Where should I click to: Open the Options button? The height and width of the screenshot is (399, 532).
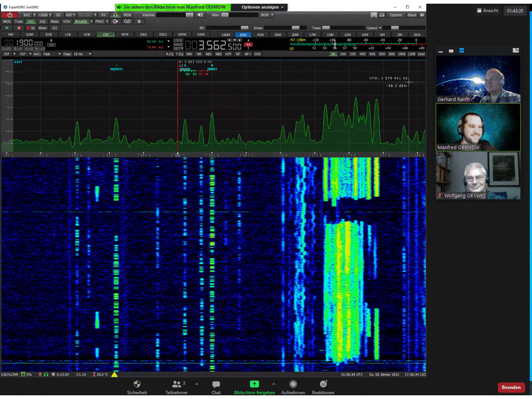[396, 15]
